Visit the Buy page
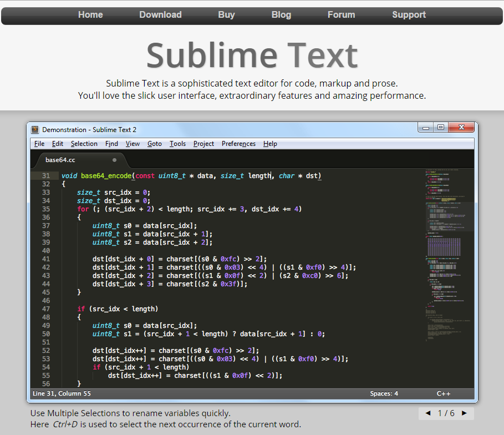This screenshot has height=435, width=504. pos(226,15)
